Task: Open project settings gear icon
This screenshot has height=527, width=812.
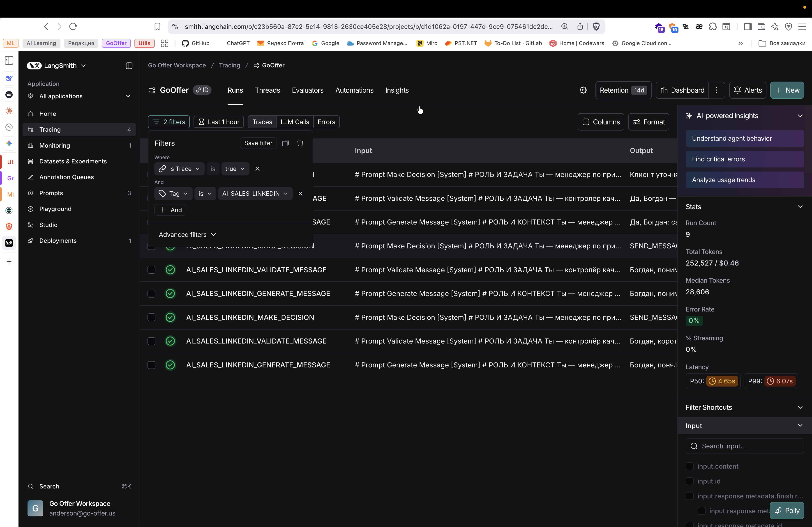Action: coord(583,90)
